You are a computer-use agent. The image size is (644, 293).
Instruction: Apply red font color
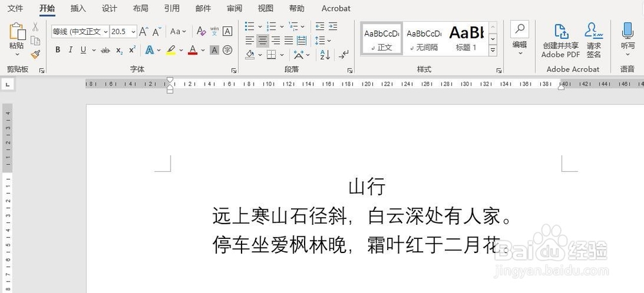coord(193,50)
